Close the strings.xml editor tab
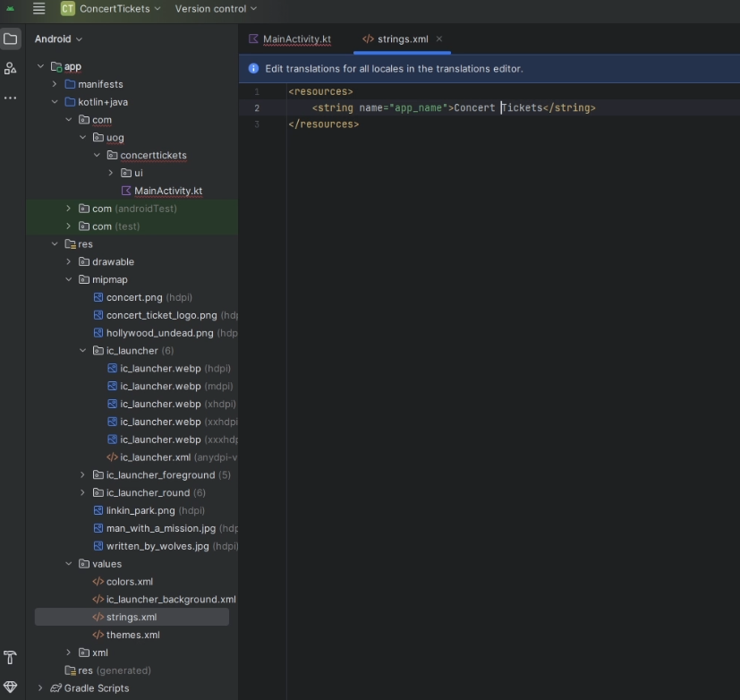 tap(439, 38)
